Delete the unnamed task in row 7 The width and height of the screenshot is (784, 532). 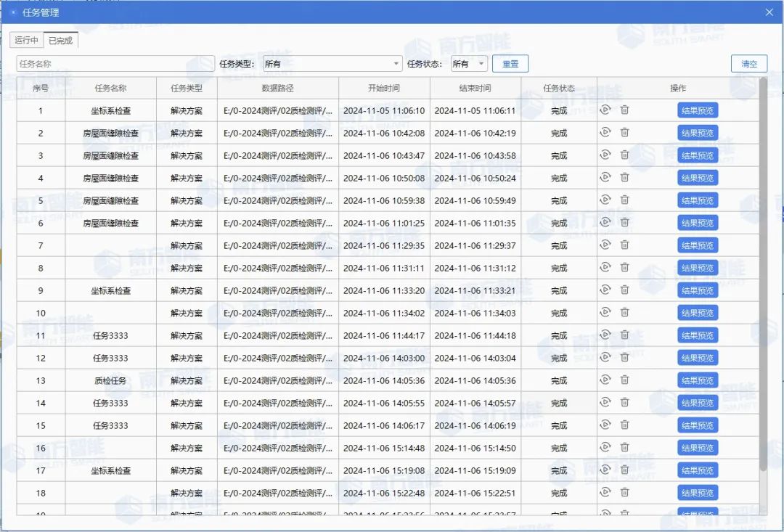click(624, 245)
